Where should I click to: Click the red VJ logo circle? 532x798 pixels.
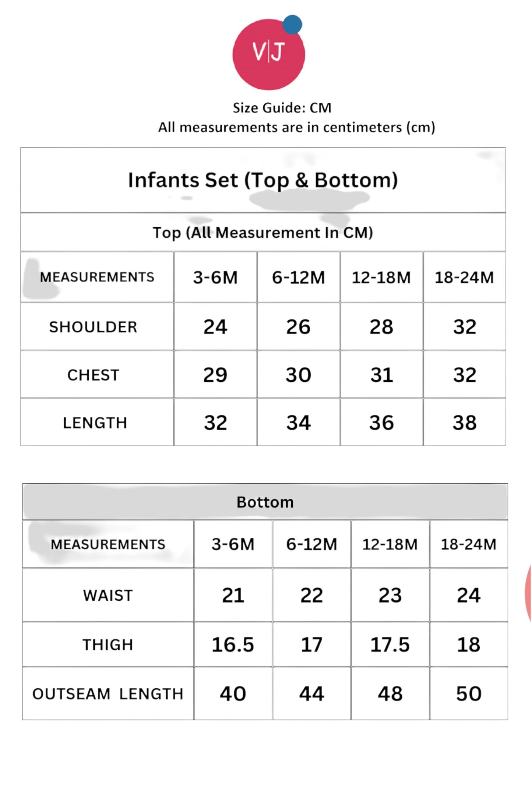pos(268,55)
